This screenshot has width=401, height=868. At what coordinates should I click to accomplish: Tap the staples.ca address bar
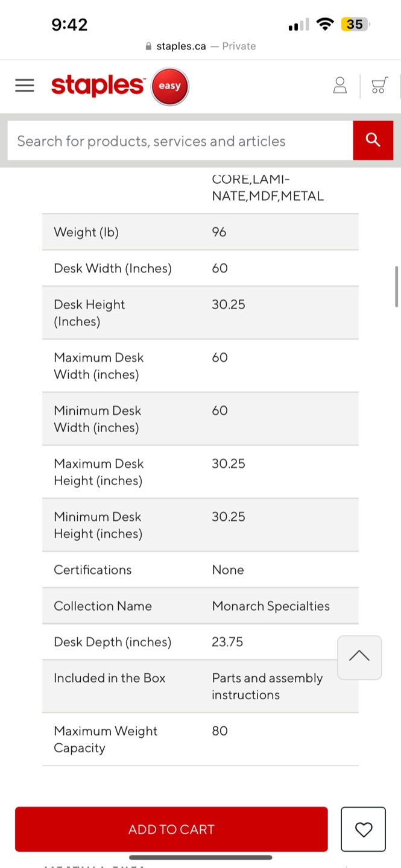click(200, 46)
